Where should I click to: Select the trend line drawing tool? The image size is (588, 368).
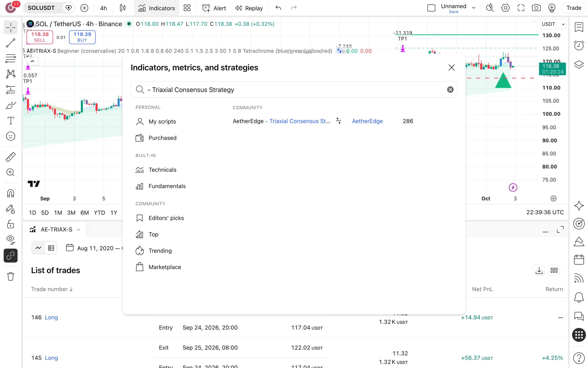pyautogui.click(x=10, y=43)
